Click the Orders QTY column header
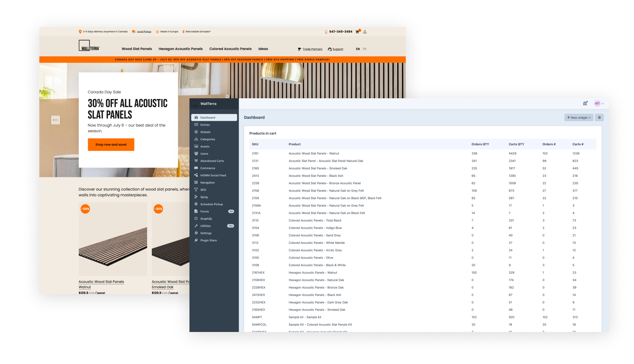Screen dimensions: 634x364 (480, 144)
